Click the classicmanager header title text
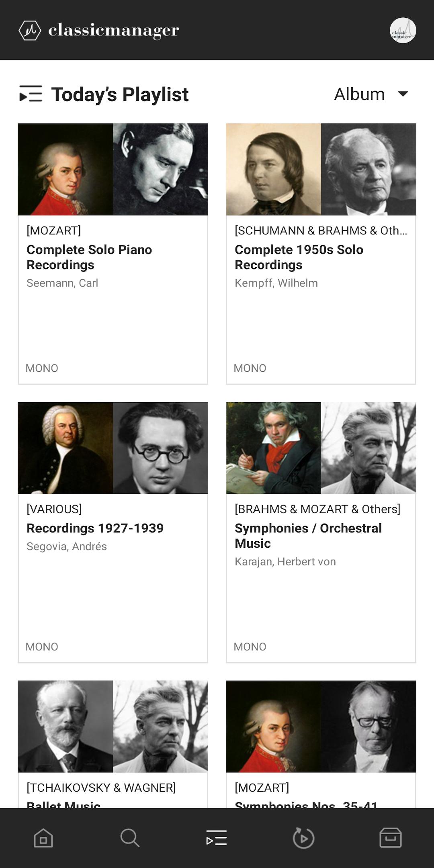The width and height of the screenshot is (434, 868). [x=114, y=31]
